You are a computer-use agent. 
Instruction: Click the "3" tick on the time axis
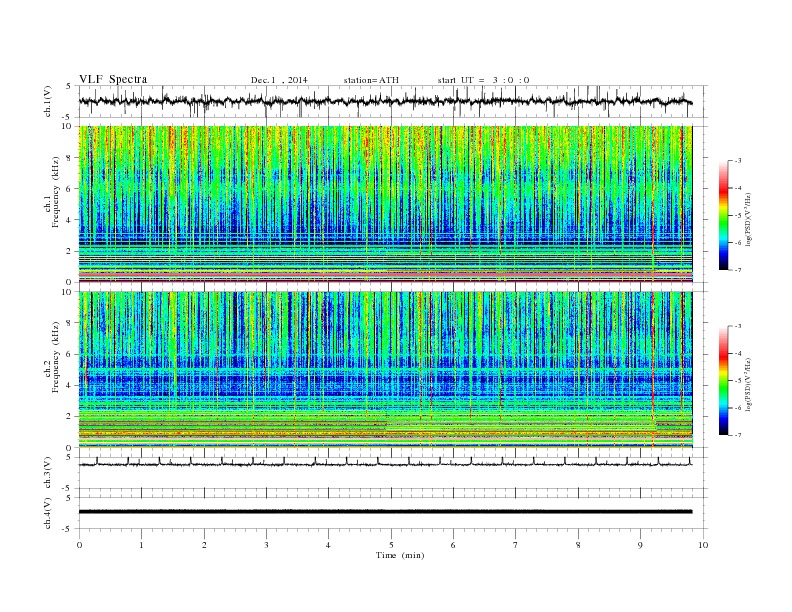click(x=266, y=545)
